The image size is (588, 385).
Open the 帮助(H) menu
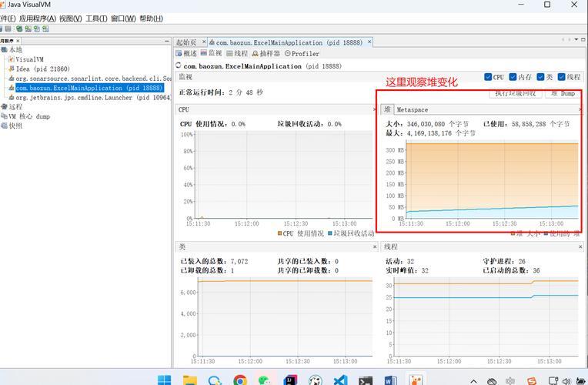tap(151, 18)
